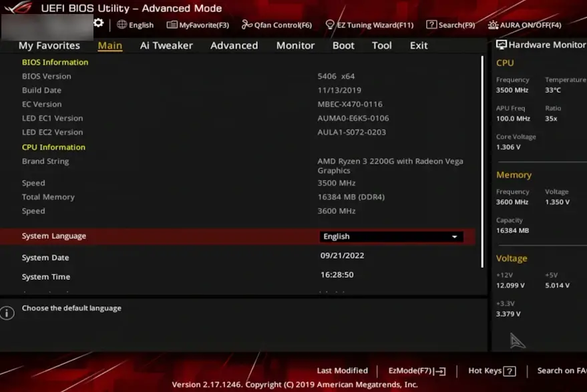
Task: Select the System Language row label
Action: tap(54, 236)
